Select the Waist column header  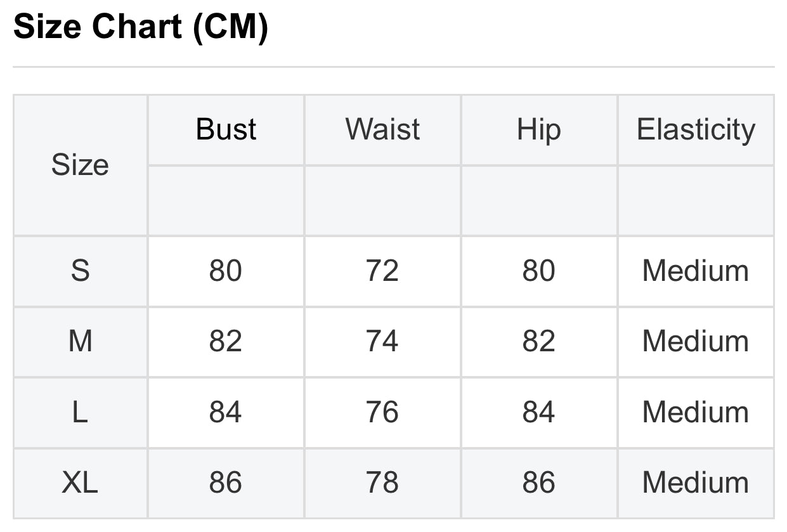[382, 129]
